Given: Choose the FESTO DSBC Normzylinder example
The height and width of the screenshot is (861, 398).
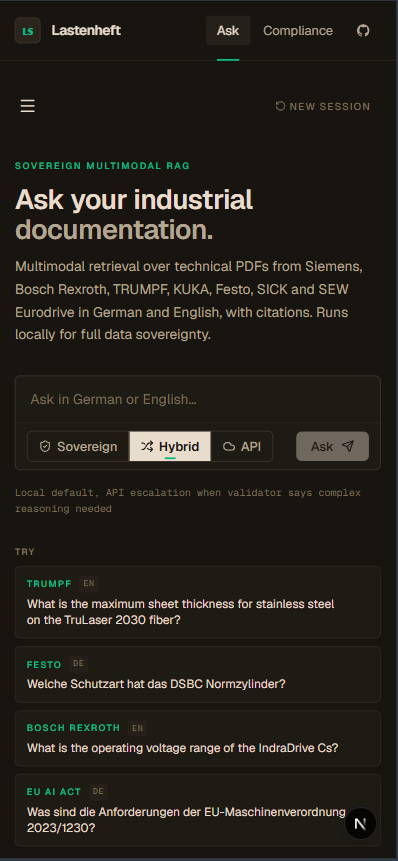Looking at the screenshot, I should 198,674.
